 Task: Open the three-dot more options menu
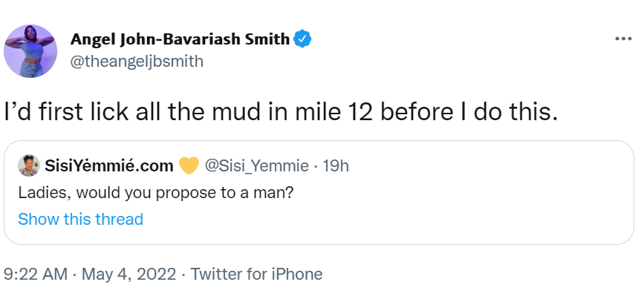click(622, 39)
